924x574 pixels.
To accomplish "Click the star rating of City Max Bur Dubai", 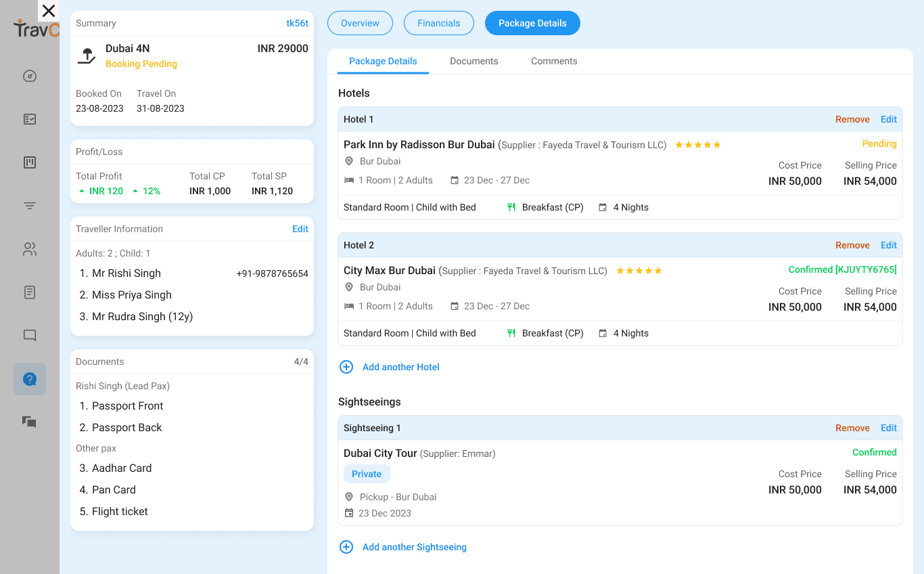I will (x=639, y=271).
